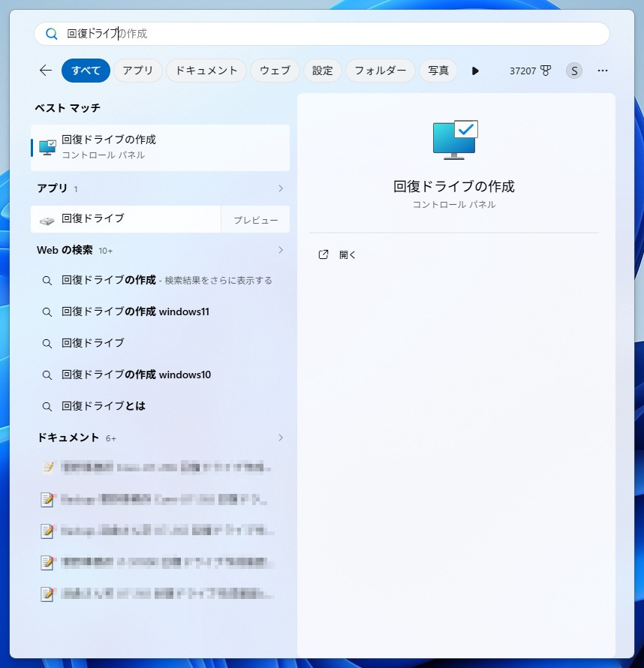Image resolution: width=644 pixels, height=668 pixels.
Task: Expand the ドキュメント section chevron
Action: [x=280, y=438]
